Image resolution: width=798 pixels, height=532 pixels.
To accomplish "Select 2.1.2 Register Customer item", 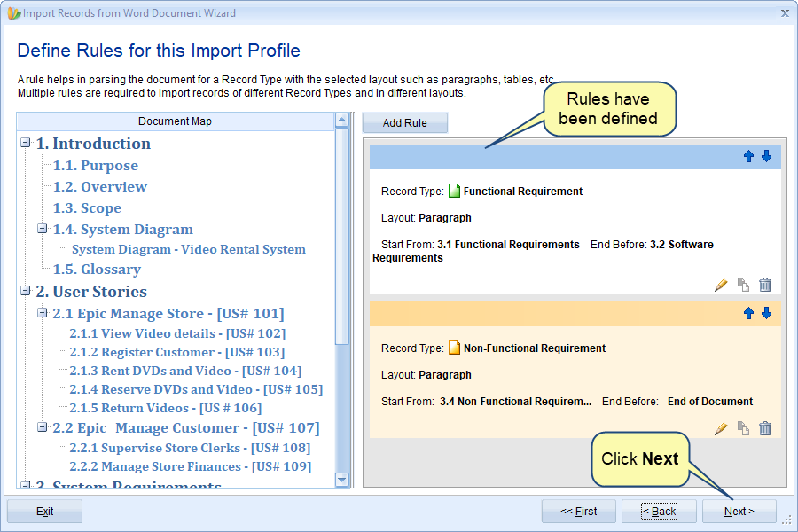I will pos(177,352).
